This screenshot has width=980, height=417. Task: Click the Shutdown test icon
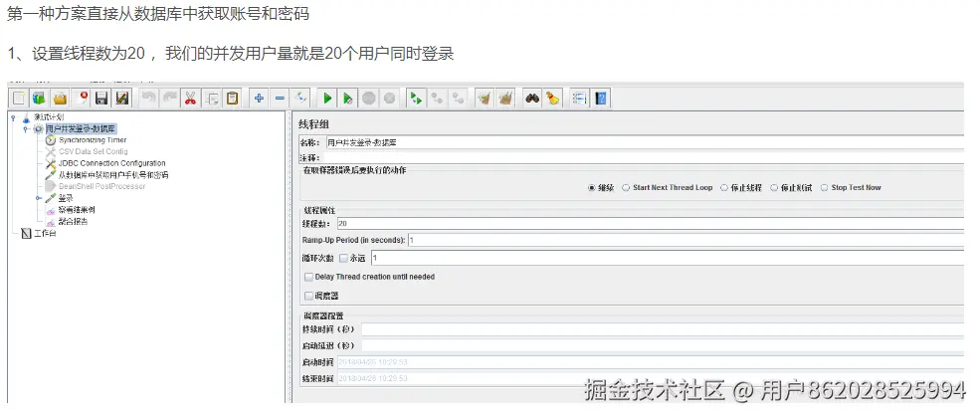coord(389,99)
